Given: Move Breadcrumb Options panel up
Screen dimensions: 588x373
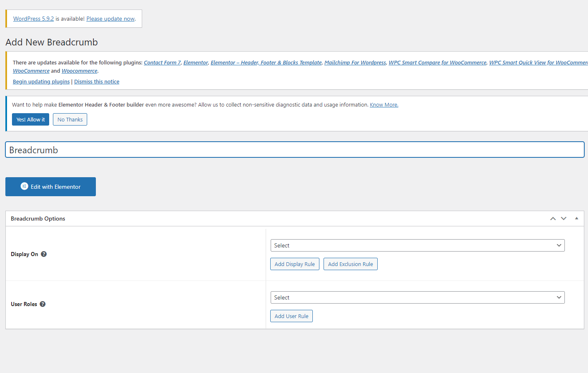Looking at the screenshot, I should pyautogui.click(x=553, y=219).
